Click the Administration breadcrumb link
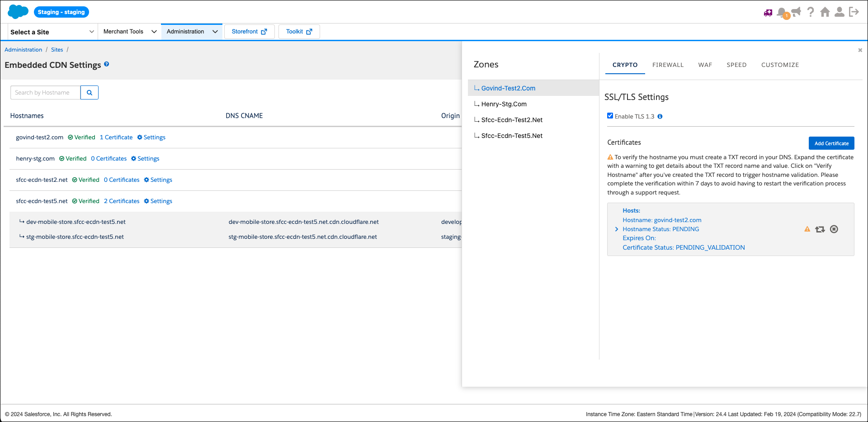Image resolution: width=868 pixels, height=422 pixels. pyautogui.click(x=24, y=50)
